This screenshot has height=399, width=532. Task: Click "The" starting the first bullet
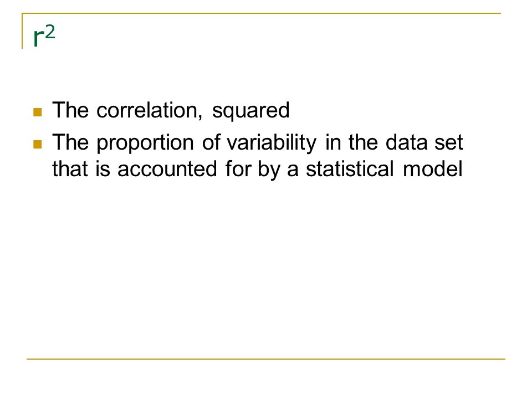point(70,110)
